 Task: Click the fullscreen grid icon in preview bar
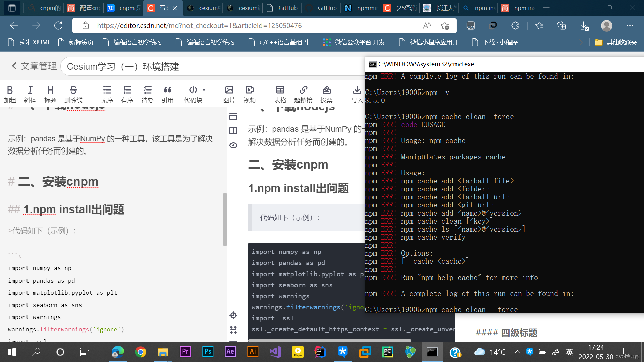pyautogui.click(x=233, y=330)
